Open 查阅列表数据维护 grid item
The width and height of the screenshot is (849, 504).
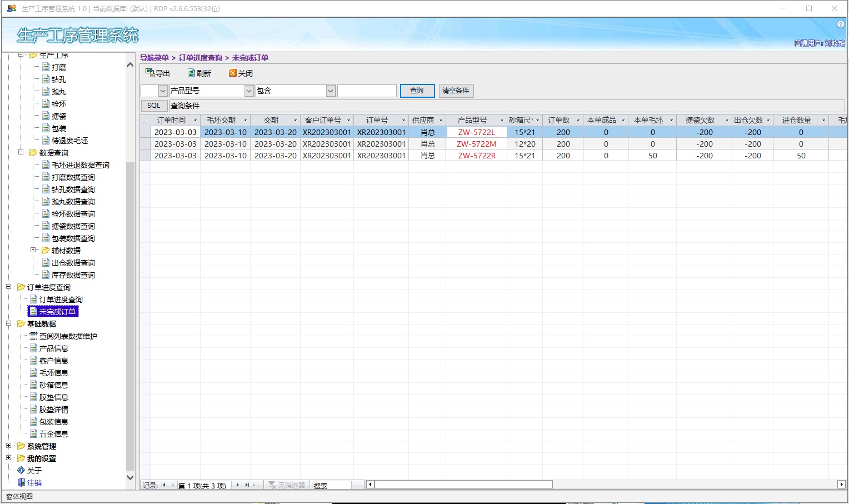pyautogui.click(x=68, y=336)
